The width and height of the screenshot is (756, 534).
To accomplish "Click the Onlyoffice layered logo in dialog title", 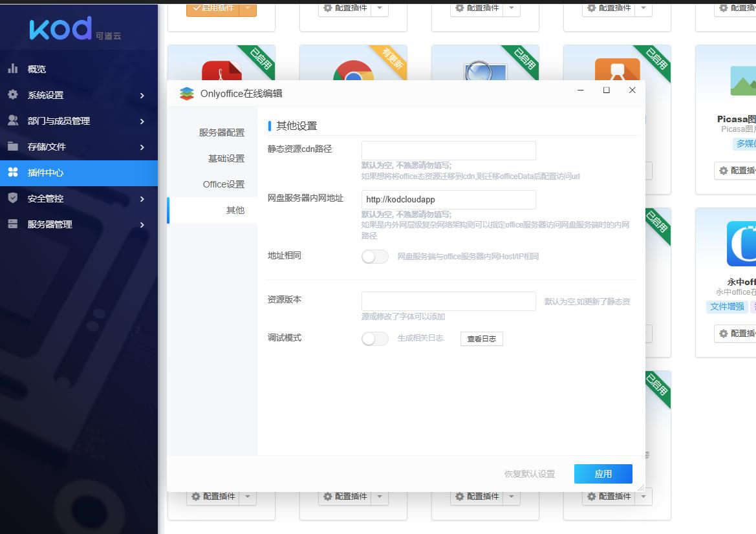I will [x=187, y=94].
